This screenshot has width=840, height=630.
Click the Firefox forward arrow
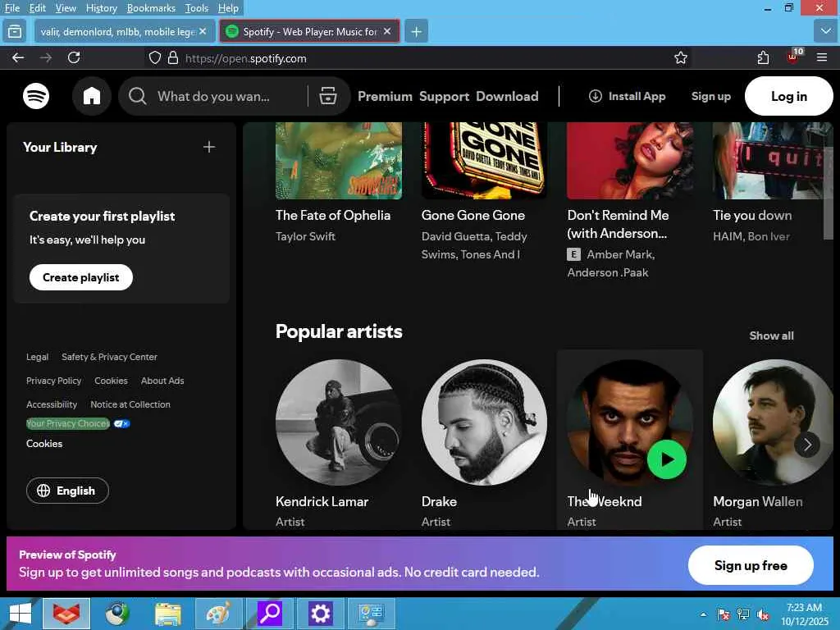(46, 58)
